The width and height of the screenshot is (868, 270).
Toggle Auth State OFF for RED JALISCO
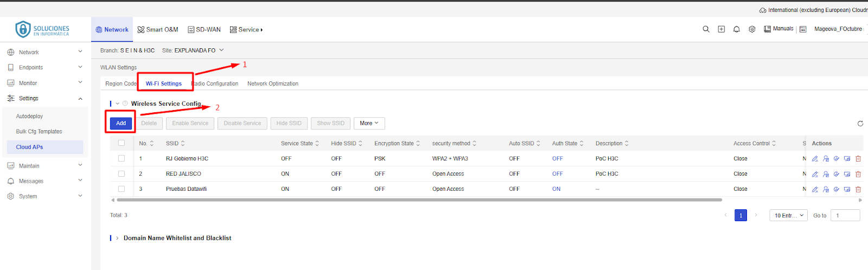[557, 174]
